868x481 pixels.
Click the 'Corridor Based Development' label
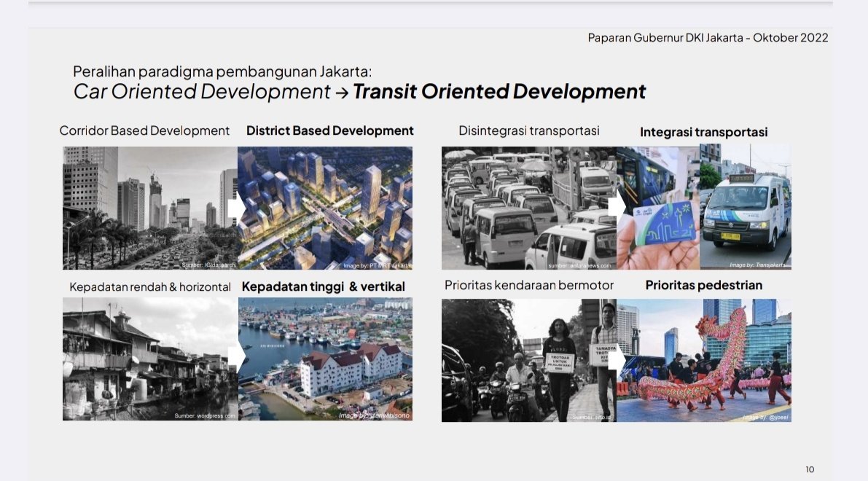[144, 130]
